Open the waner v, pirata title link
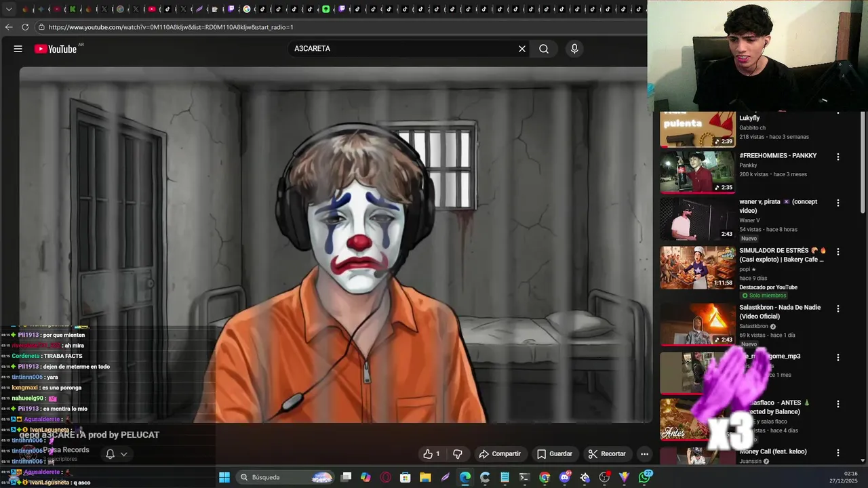 (x=778, y=206)
